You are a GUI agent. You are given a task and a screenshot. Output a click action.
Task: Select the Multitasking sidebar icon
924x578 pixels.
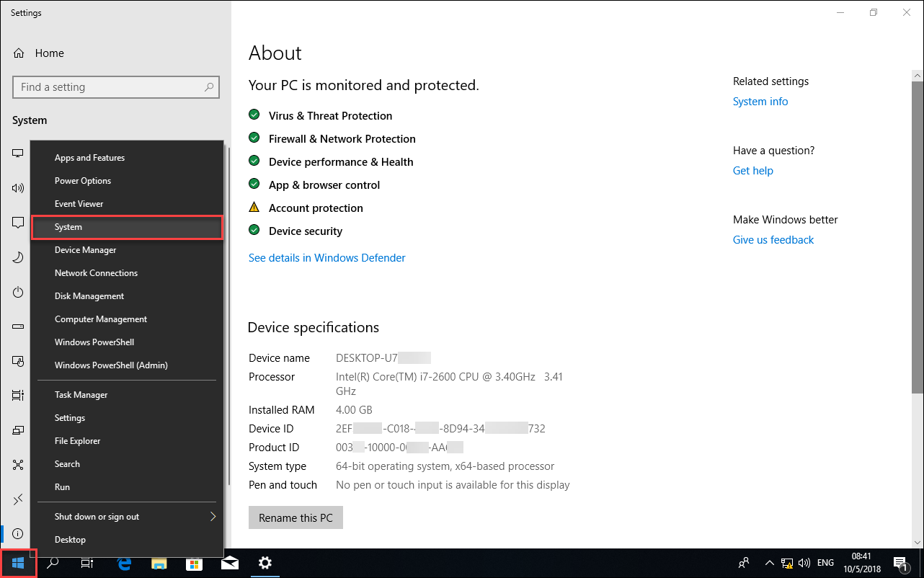[18, 396]
